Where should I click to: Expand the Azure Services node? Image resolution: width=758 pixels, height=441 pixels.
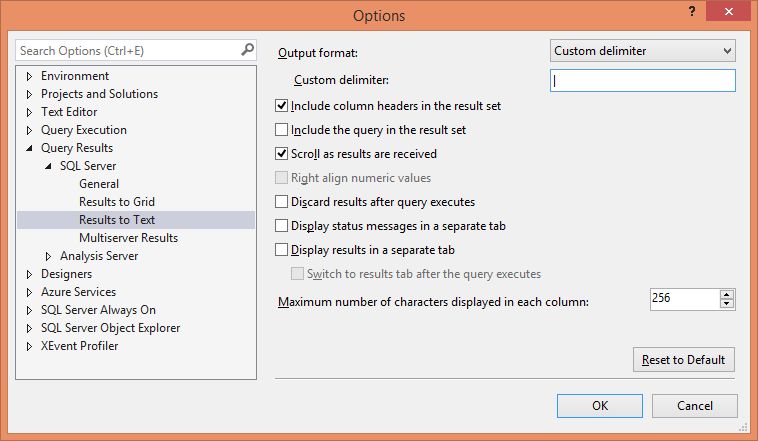29,292
